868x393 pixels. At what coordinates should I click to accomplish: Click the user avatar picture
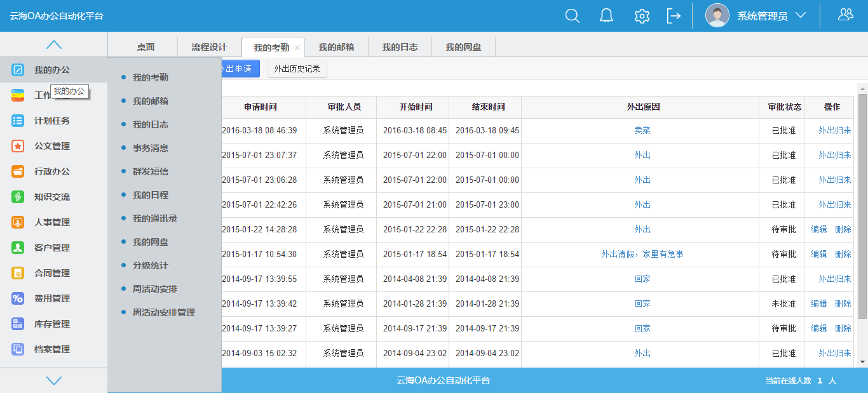[x=717, y=16]
